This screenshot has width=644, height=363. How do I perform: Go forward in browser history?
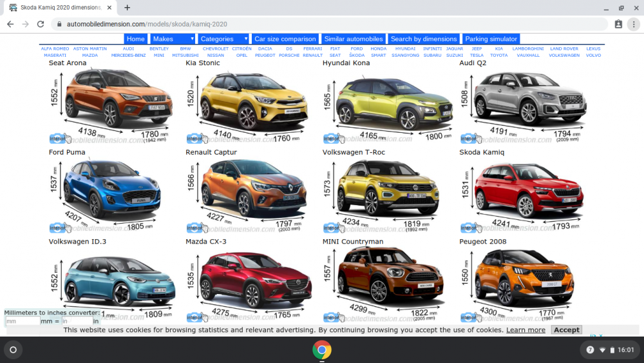(26, 25)
